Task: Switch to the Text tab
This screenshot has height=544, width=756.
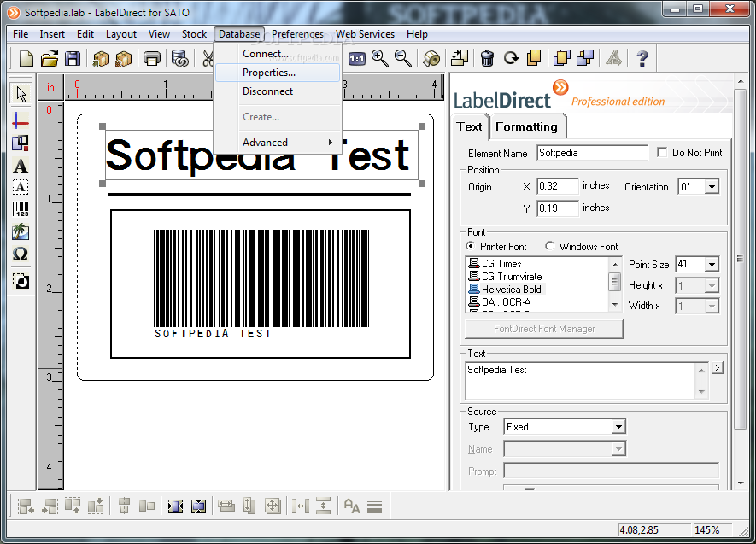Action: pos(469,126)
